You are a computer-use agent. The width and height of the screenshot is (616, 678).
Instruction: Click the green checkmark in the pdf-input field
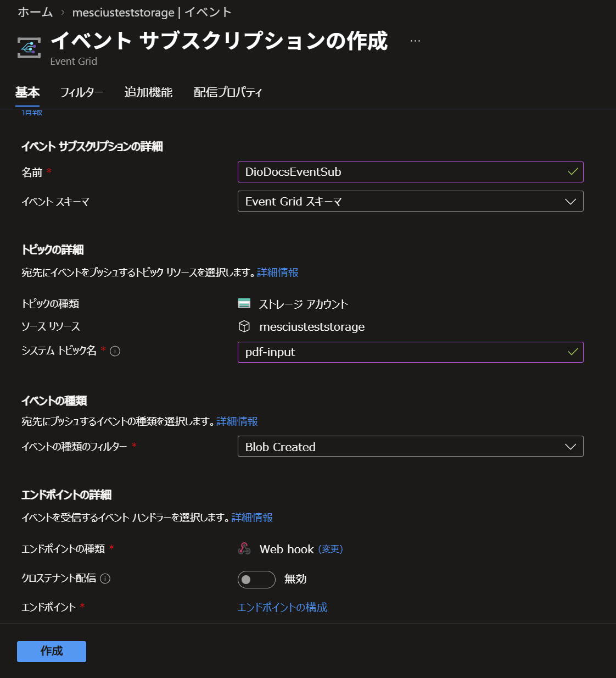[x=573, y=352]
